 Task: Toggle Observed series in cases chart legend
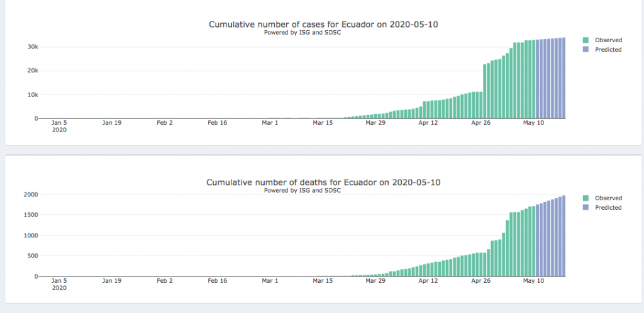(608, 40)
